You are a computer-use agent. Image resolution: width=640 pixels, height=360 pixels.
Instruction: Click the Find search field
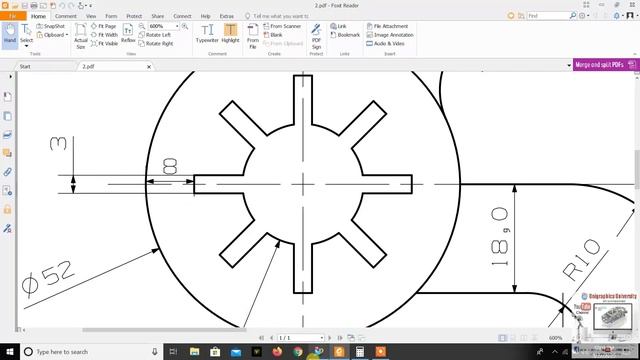tap(547, 16)
